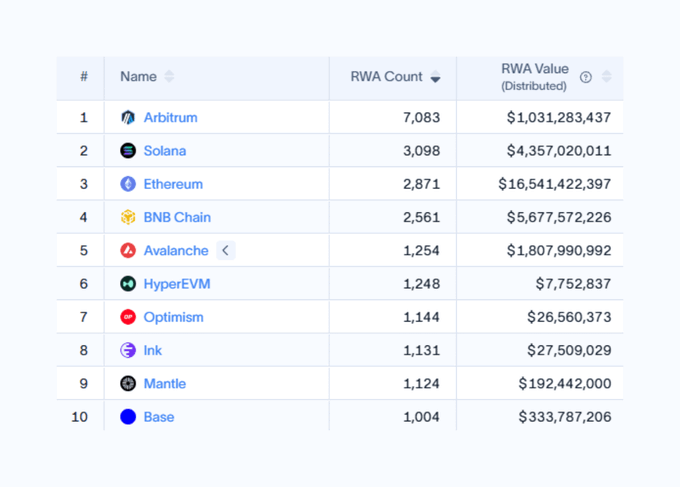Select RWA count value 2,871
Screen dimensions: 680x487
(422, 184)
